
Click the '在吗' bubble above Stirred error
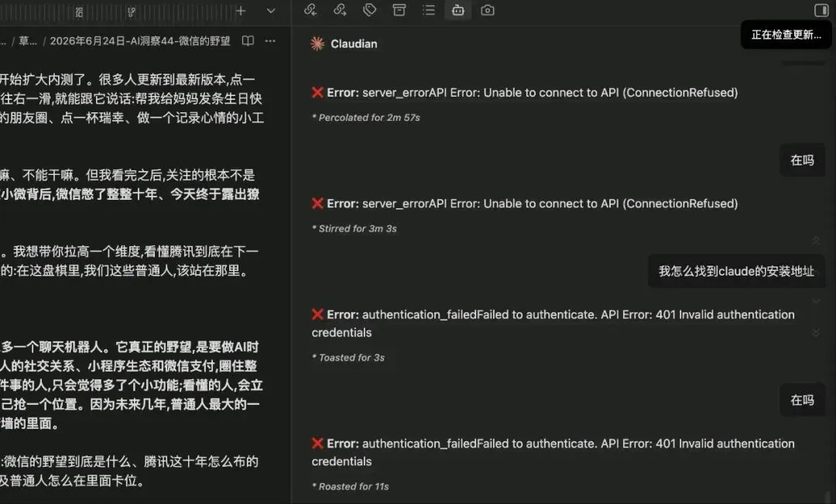(802, 160)
